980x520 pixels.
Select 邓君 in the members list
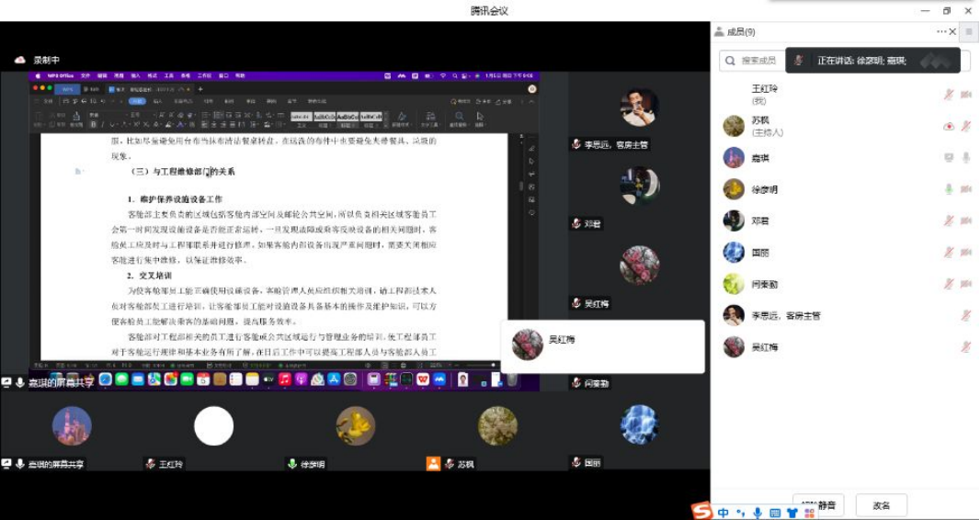[x=759, y=220]
